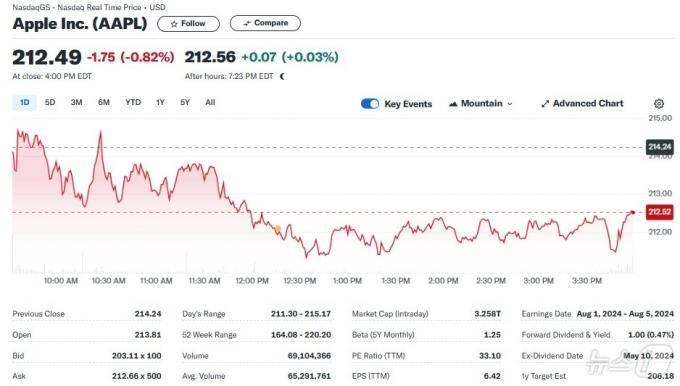The image size is (680, 386).
Task: Click the Bid value 203.11 x 100
Action: (137, 356)
